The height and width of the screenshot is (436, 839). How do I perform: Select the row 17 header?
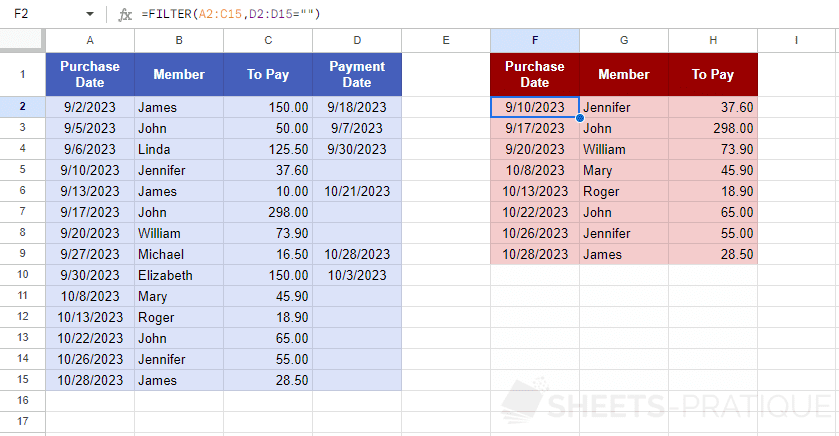(x=22, y=422)
